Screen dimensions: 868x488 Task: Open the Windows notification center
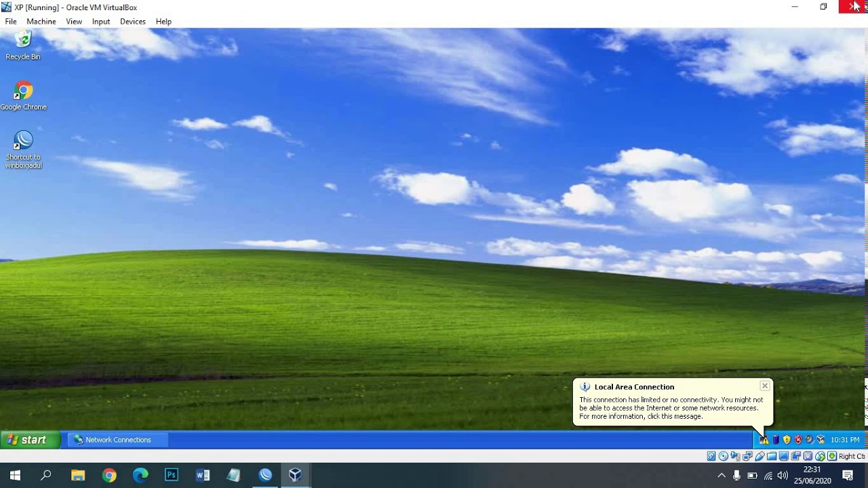coord(848,476)
